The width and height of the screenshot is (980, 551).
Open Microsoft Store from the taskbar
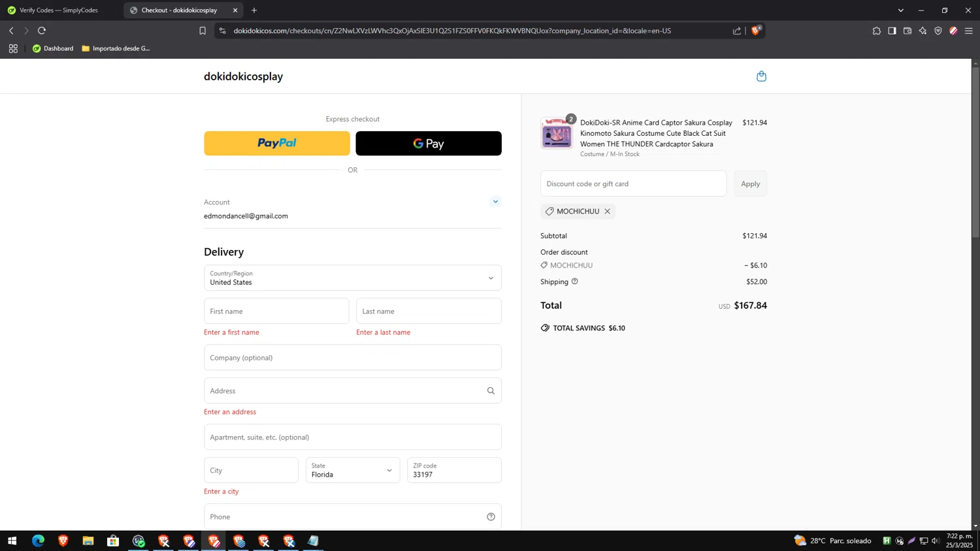pos(113,541)
